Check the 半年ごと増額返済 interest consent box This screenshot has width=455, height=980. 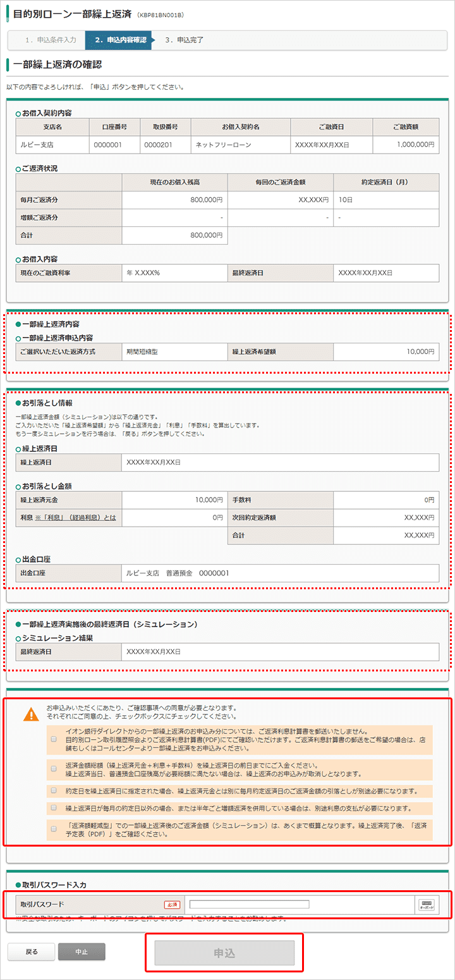click(54, 807)
